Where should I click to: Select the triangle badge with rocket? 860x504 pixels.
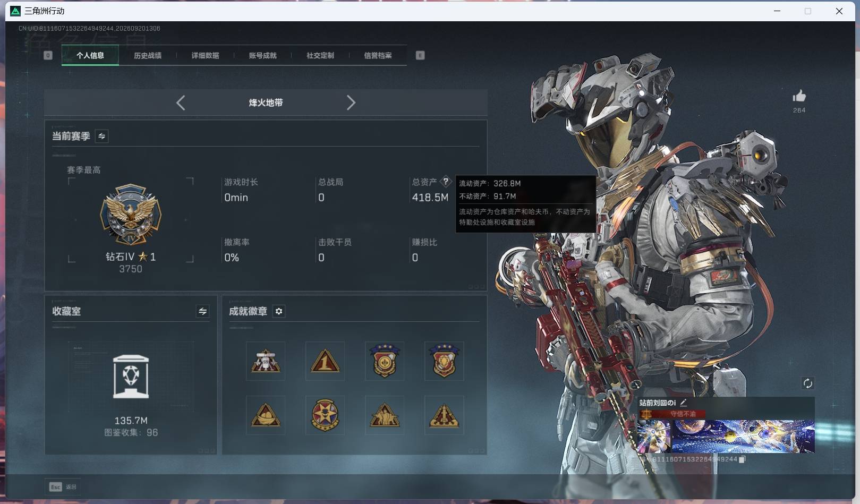click(x=444, y=415)
